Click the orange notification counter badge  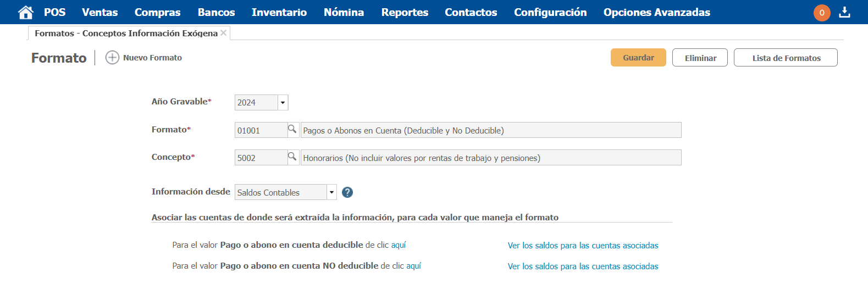tap(821, 13)
